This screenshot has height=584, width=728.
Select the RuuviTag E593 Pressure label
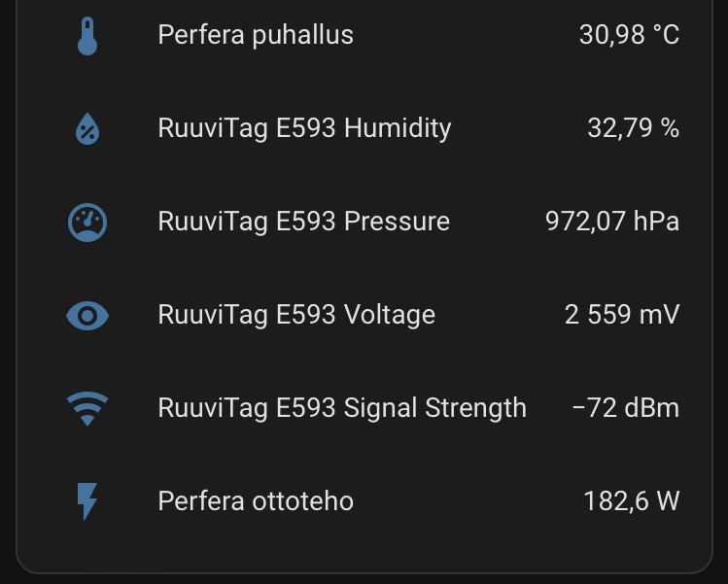coord(303,223)
